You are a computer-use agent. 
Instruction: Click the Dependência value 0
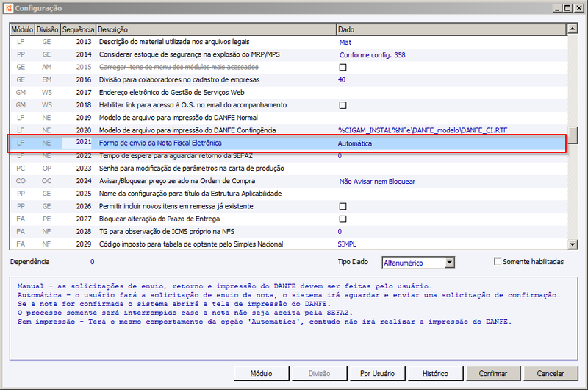pyautogui.click(x=93, y=262)
